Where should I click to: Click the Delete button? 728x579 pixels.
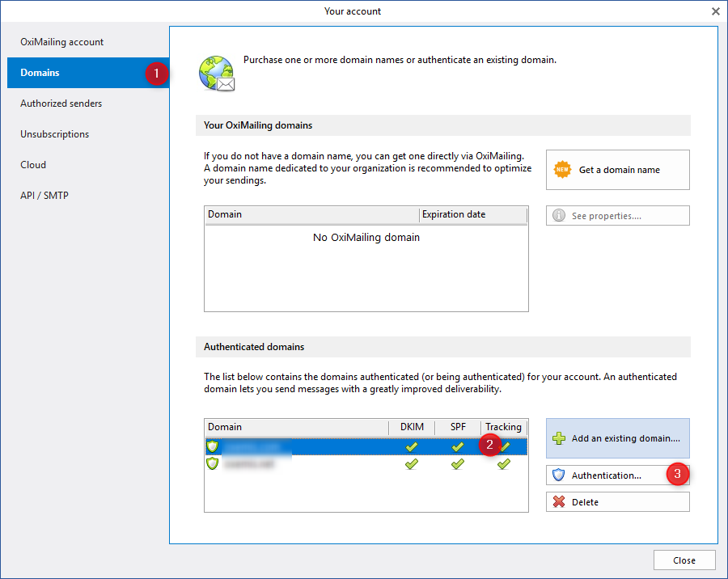pos(617,502)
